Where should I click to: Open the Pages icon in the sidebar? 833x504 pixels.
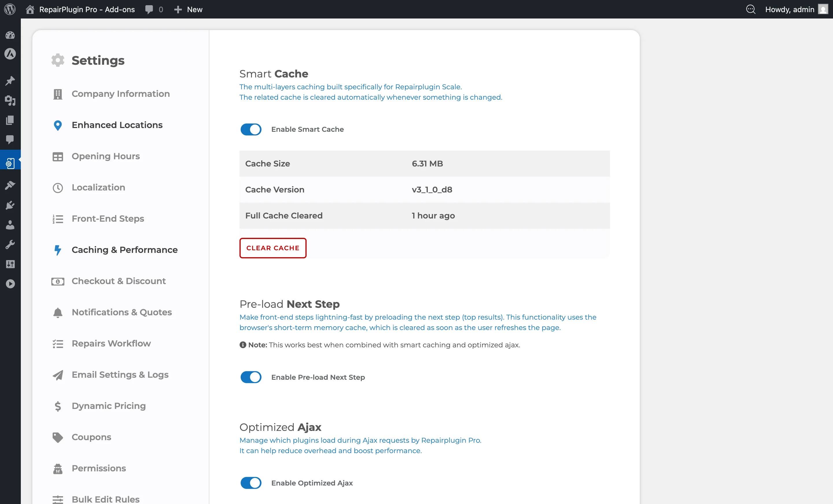10,120
